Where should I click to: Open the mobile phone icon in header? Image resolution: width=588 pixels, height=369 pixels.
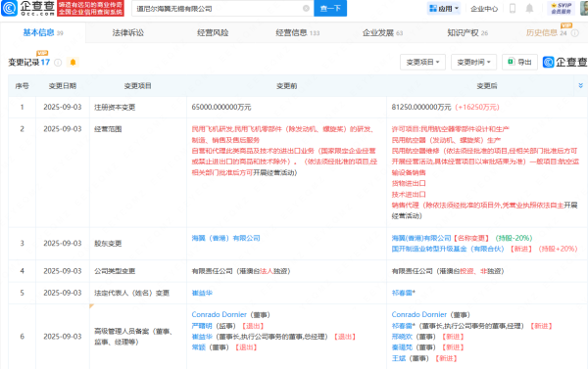tap(513, 8)
